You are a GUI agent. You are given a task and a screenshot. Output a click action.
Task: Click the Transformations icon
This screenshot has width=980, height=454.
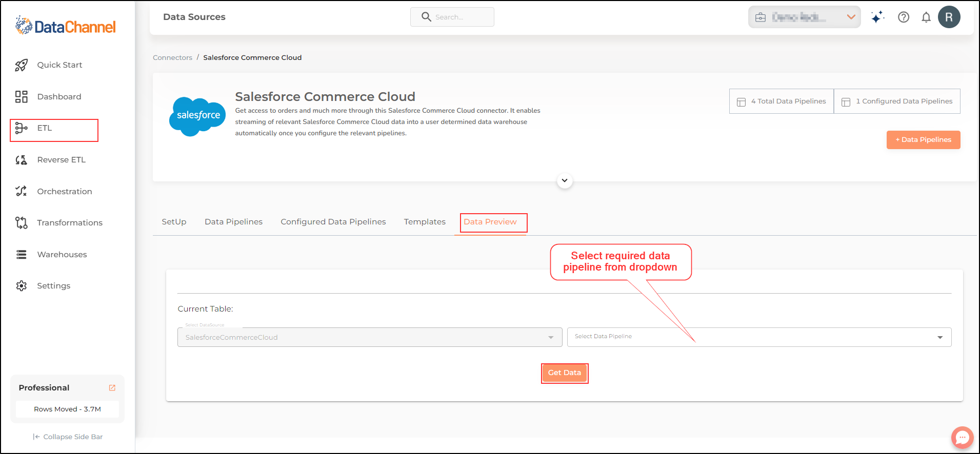pos(21,223)
